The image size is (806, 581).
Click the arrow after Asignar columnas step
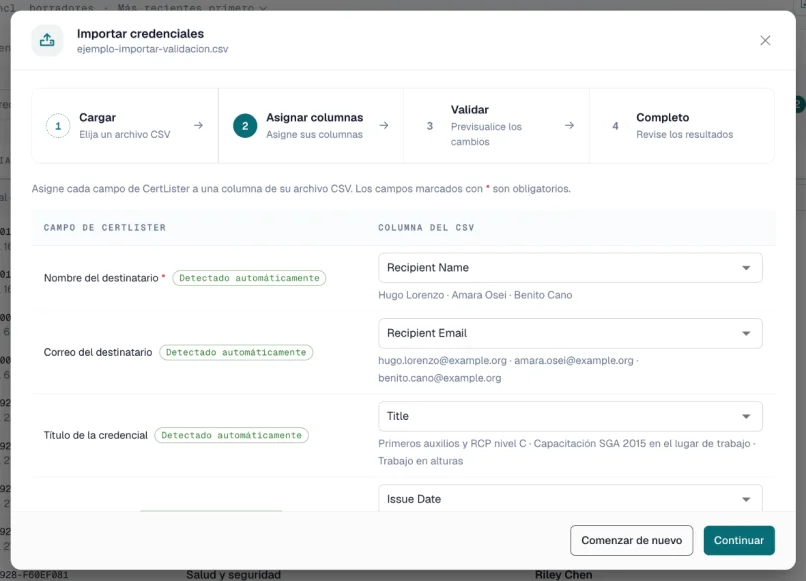click(x=384, y=125)
